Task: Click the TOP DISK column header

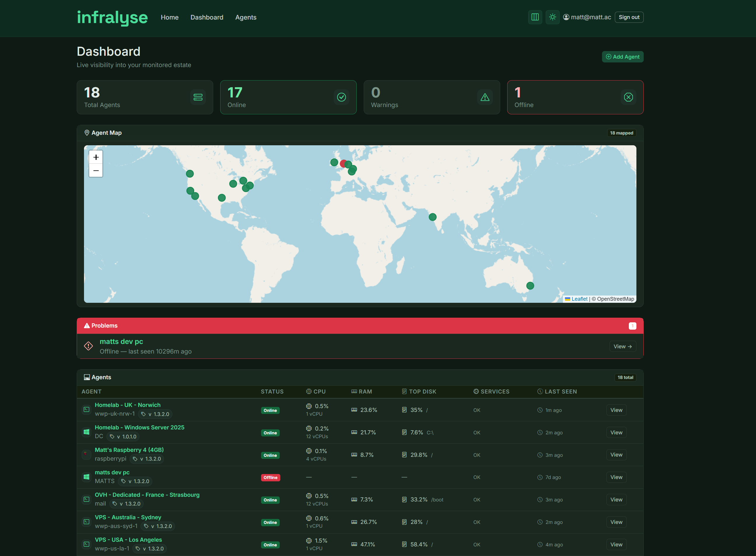Action: [419, 391]
